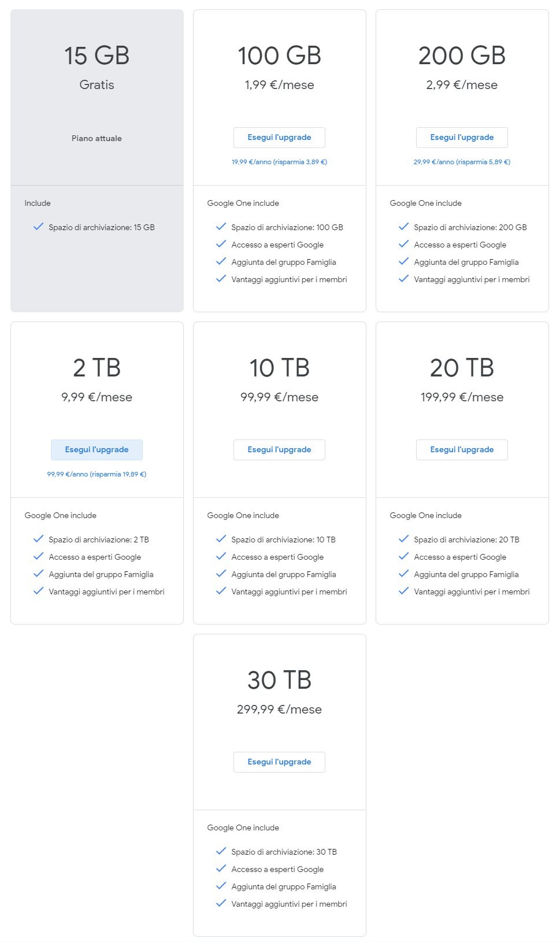The image size is (560, 942).
Task: Click Piano attuale label on free plan
Action: tap(97, 138)
